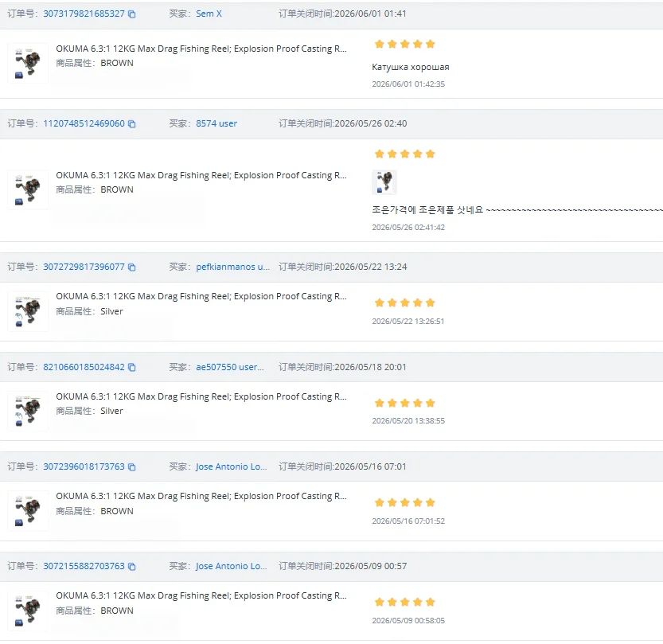The height and width of the screenshot is (644, 663).
Task: Open Jose Antonio buyer link for order 3072155882703763
Action: (x=232, y=566)
